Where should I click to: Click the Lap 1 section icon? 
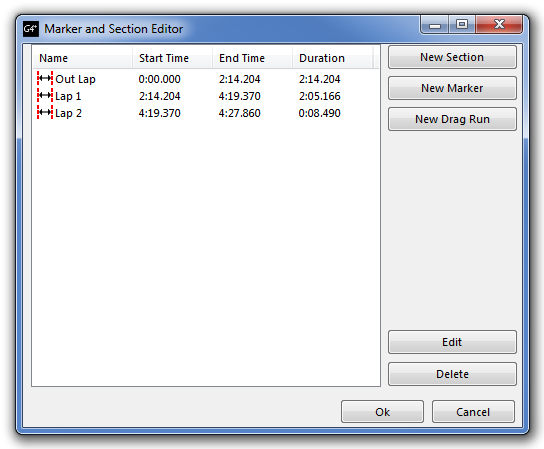coord(45,96)
